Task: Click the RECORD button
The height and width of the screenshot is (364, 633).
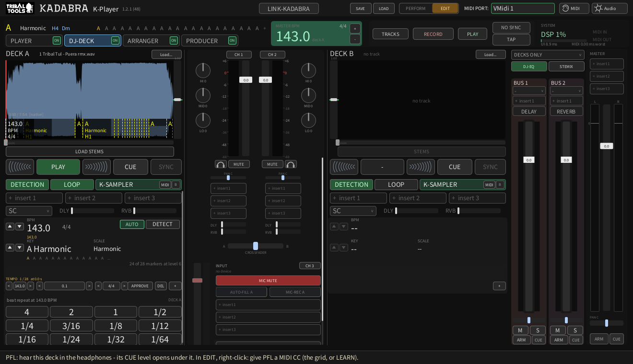Action: [x=433, y=34]
